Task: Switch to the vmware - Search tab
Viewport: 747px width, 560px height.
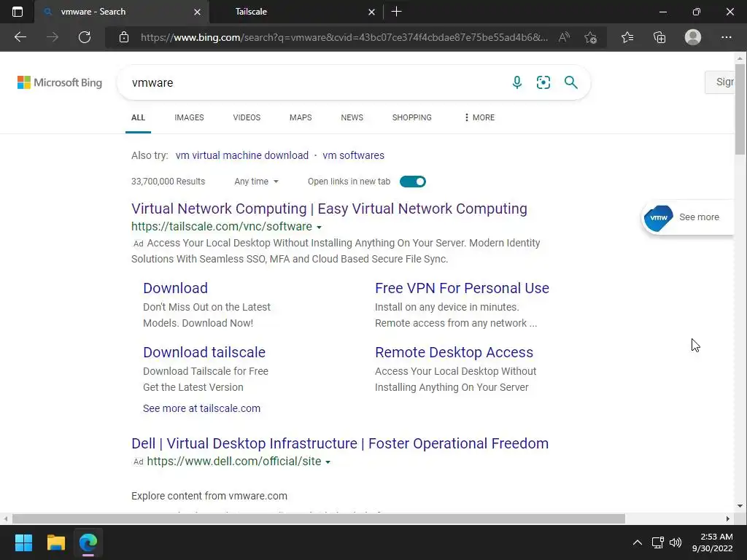Action: tap(122, 12)
